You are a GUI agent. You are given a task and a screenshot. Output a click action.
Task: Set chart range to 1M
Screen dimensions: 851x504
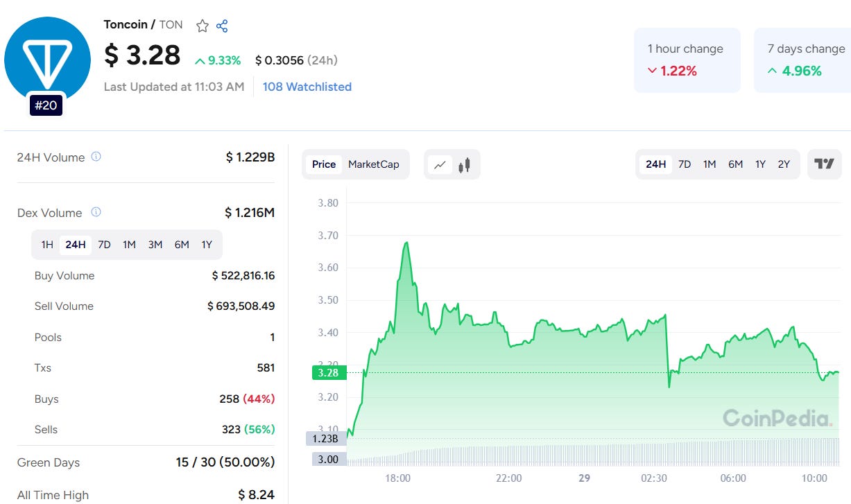point(710,164)
